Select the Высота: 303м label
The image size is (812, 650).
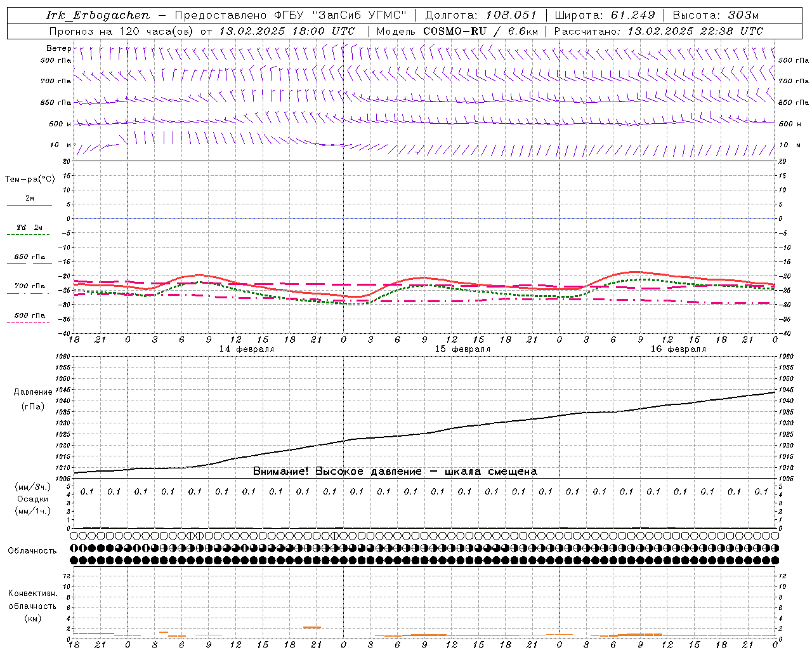click(x=715, y=15)
